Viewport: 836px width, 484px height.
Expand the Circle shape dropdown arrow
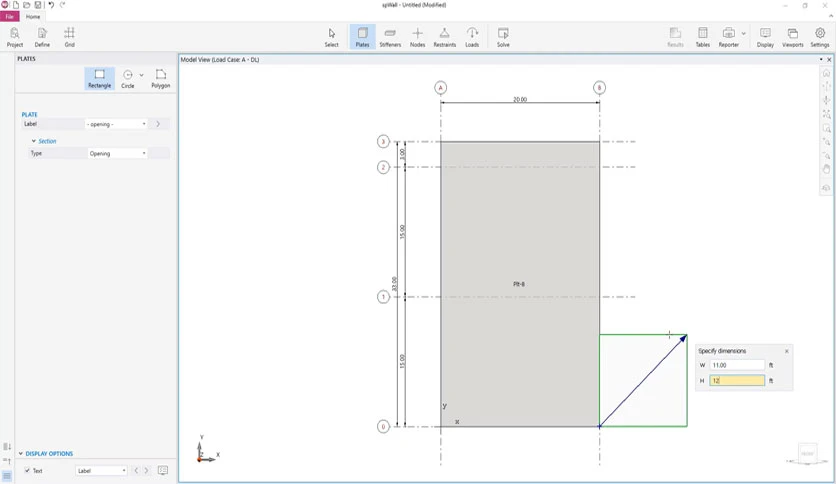pos(141,75)
